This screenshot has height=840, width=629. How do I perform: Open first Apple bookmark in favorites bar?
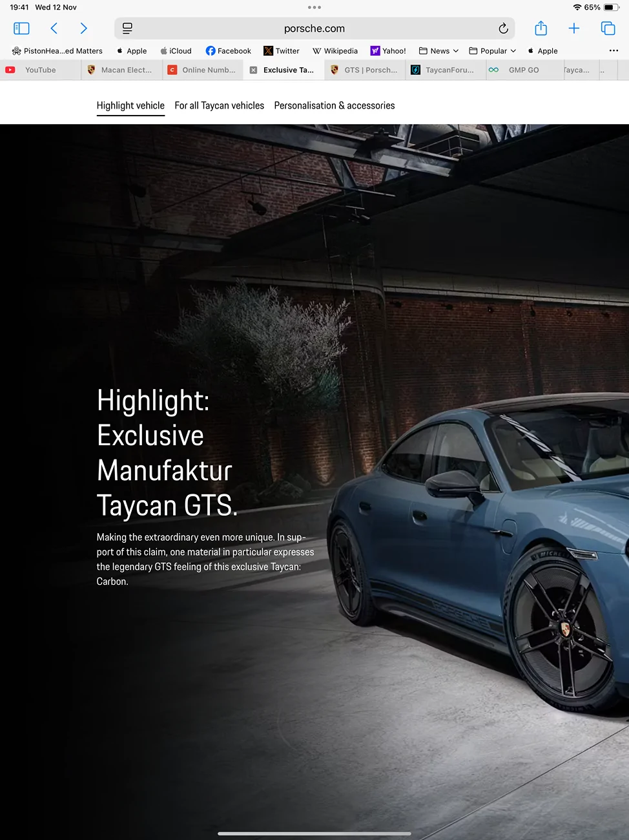132,51
